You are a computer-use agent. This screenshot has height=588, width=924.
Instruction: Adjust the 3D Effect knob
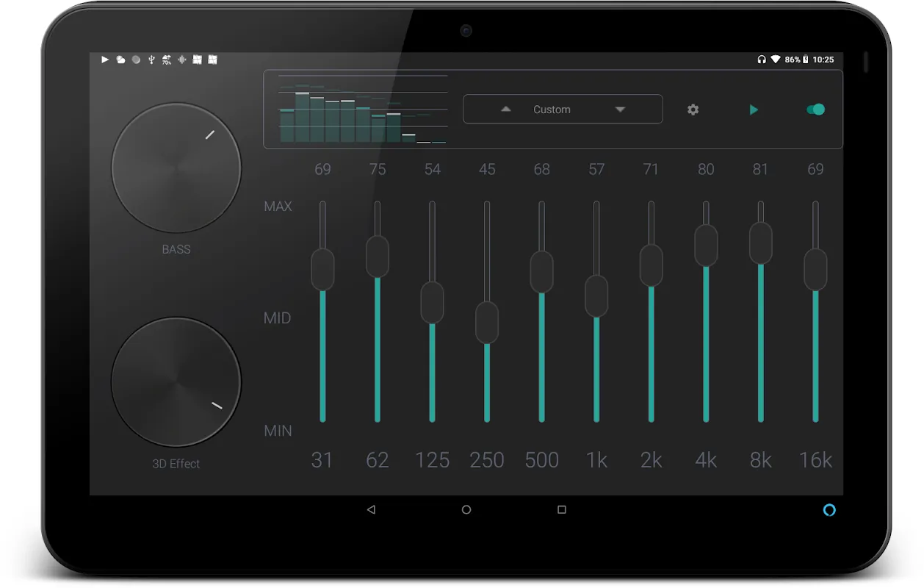click(x=176, y=381)
